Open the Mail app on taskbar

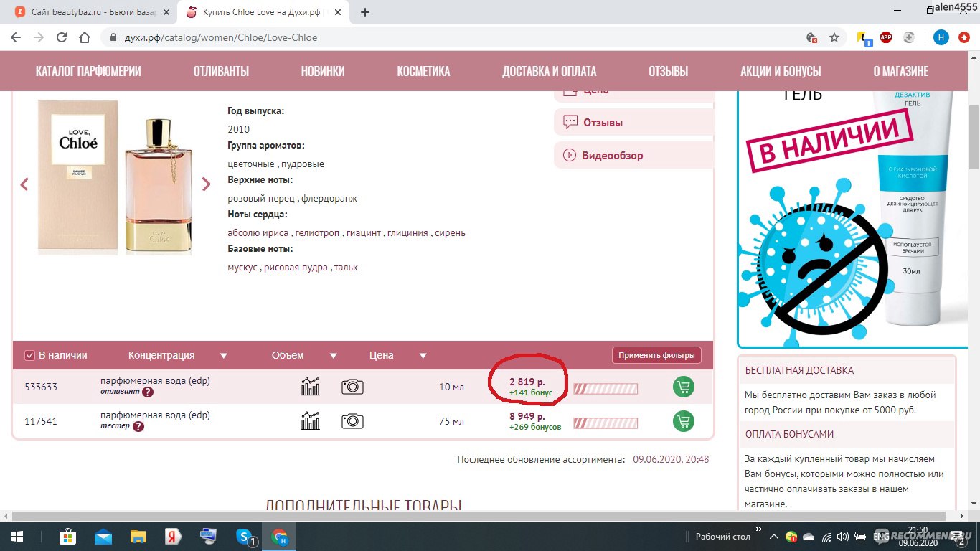[x=103, y=536]
